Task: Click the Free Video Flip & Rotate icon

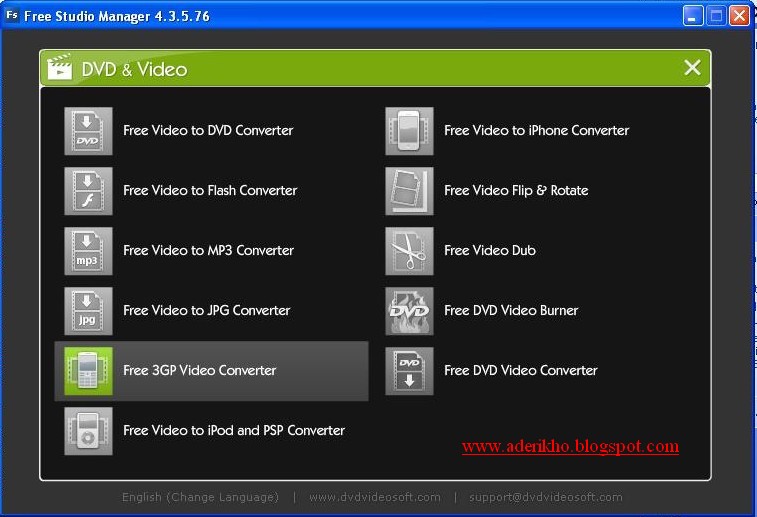Action: [409, 191]
